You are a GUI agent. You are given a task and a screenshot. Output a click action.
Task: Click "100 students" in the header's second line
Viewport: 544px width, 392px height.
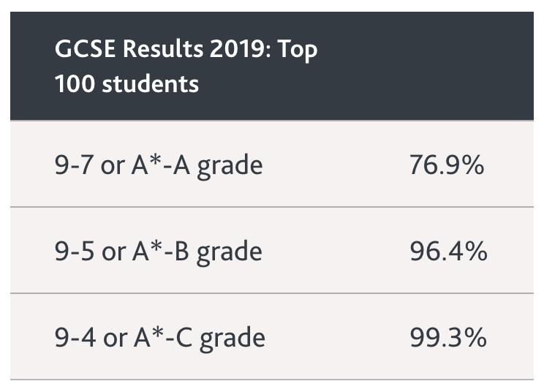click(x=126, y=83)
